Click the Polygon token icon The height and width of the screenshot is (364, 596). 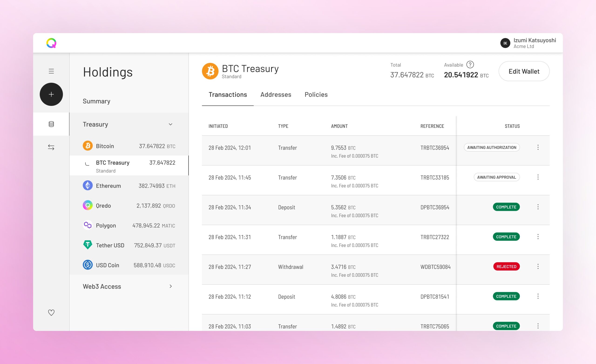click(88, 225)
